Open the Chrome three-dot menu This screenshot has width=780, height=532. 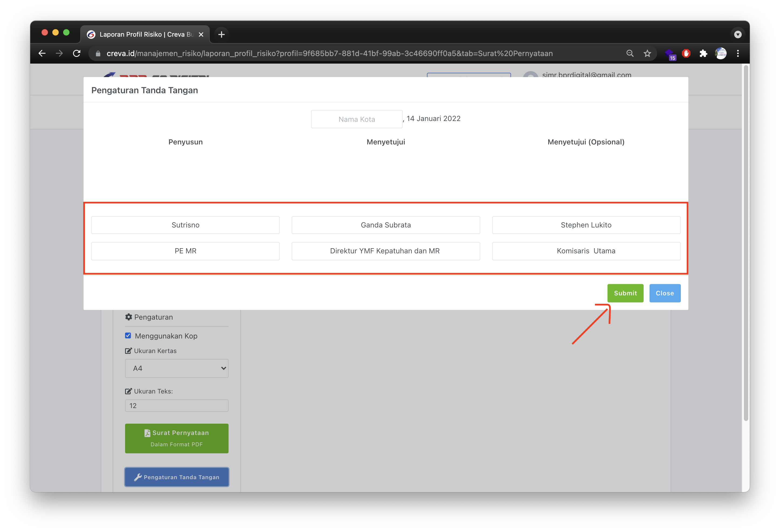[738, 53]
